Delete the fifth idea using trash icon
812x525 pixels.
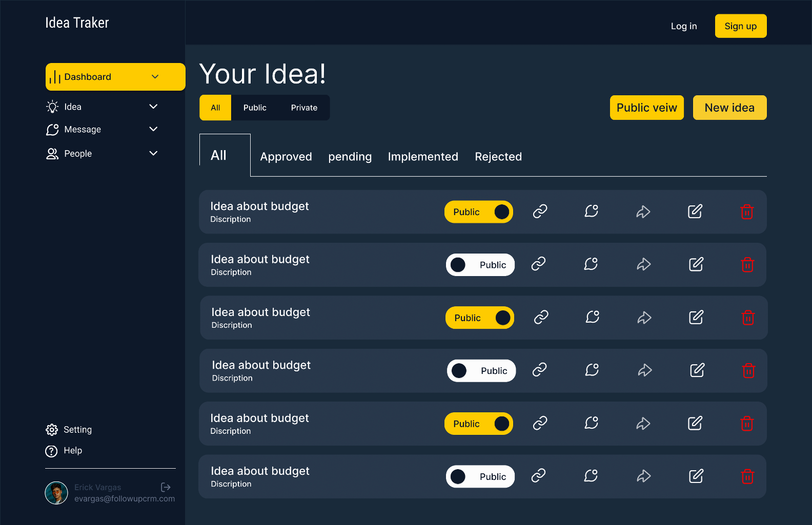click(747, 424)
